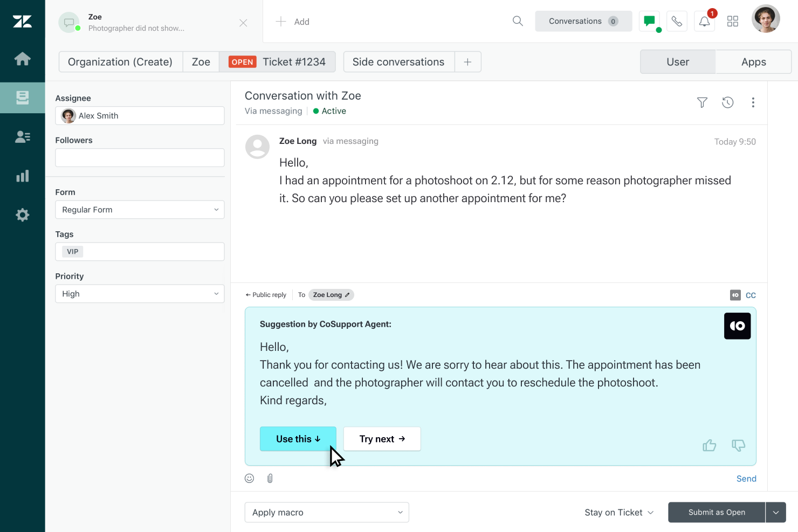
Task: Click the notifications bell icon
Action: point(704,22)
